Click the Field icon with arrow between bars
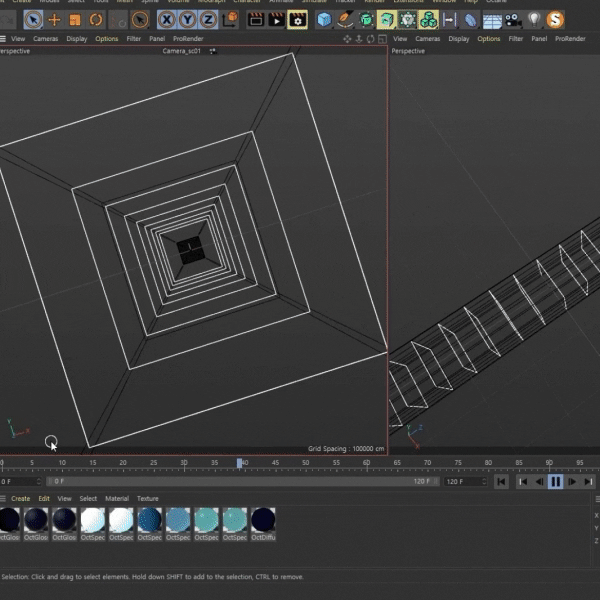This screenshot has height=600, width=600. [x=449, y=20]
